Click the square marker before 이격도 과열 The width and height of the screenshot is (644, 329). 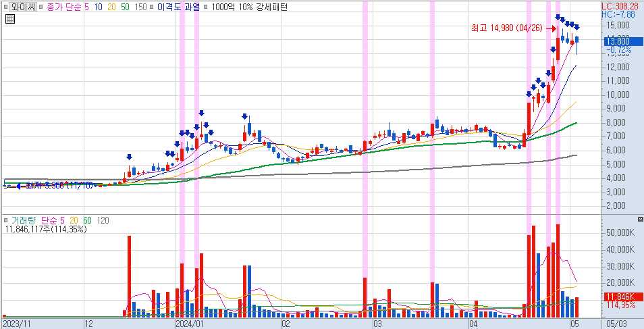pyautogui.click(x=152, y=7)
